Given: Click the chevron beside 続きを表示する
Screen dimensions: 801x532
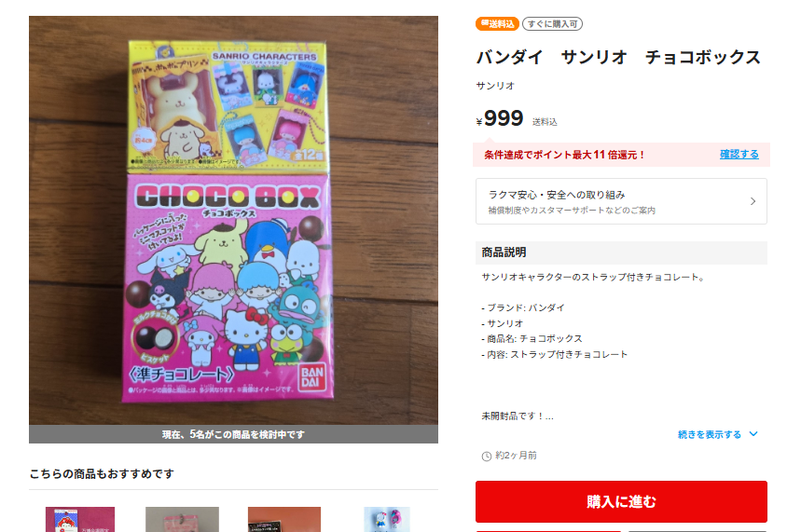Looking at the screenshot, I should [753, 434].
